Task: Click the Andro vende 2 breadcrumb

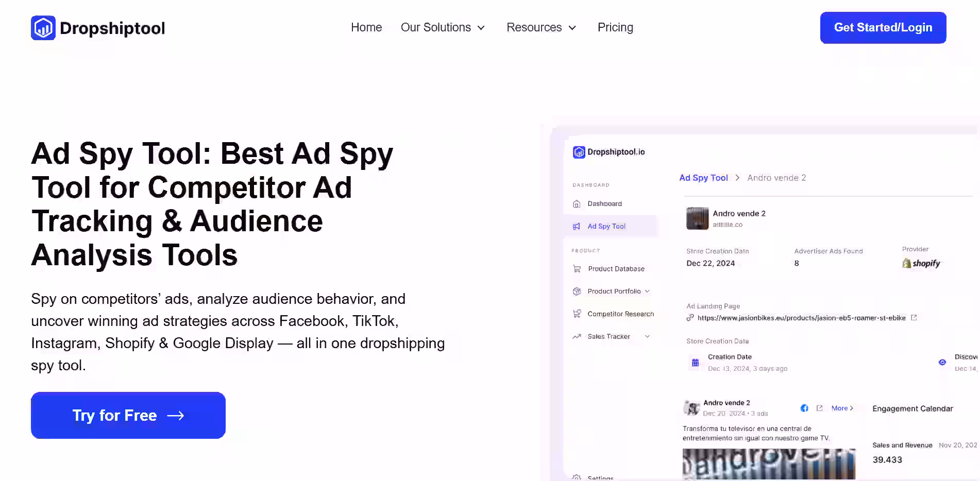Action: tap(776, 178)
